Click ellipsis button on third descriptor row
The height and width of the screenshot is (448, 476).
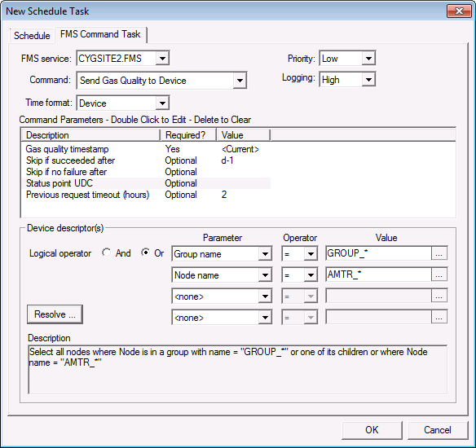point(439,296)
